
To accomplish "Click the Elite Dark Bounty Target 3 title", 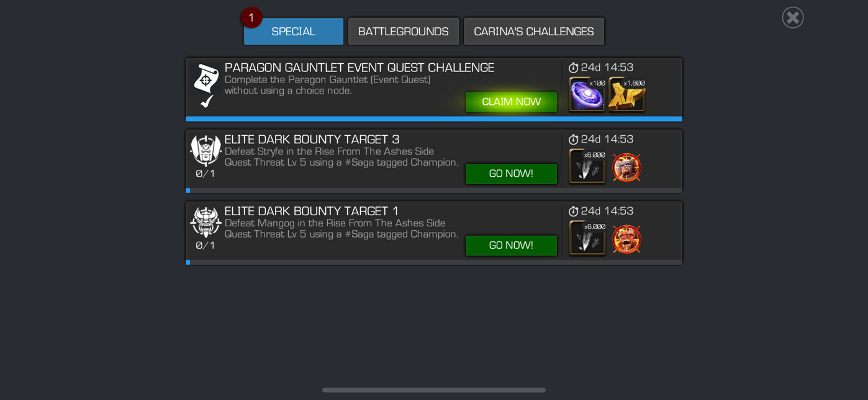I will click(312, 140).
